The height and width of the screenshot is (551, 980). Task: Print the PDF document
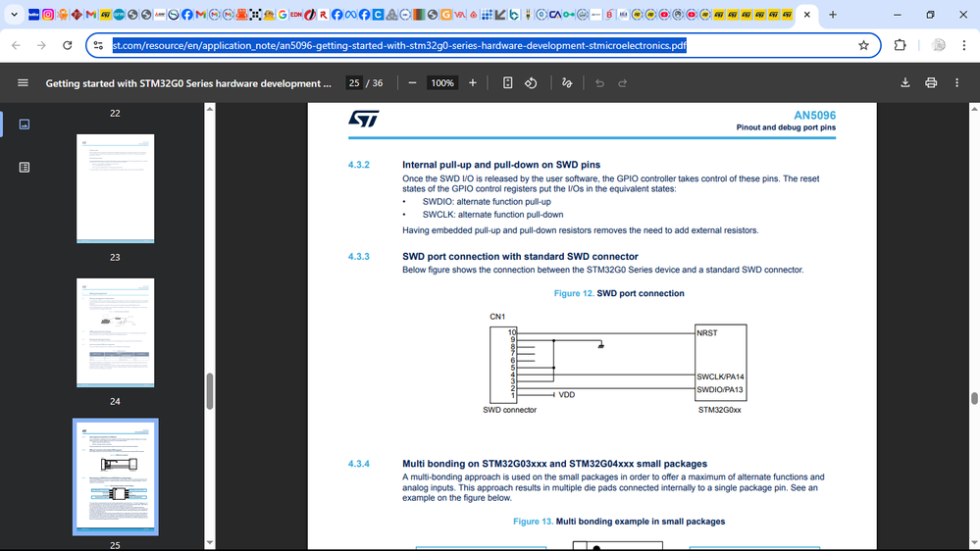(x=931, y=82)
